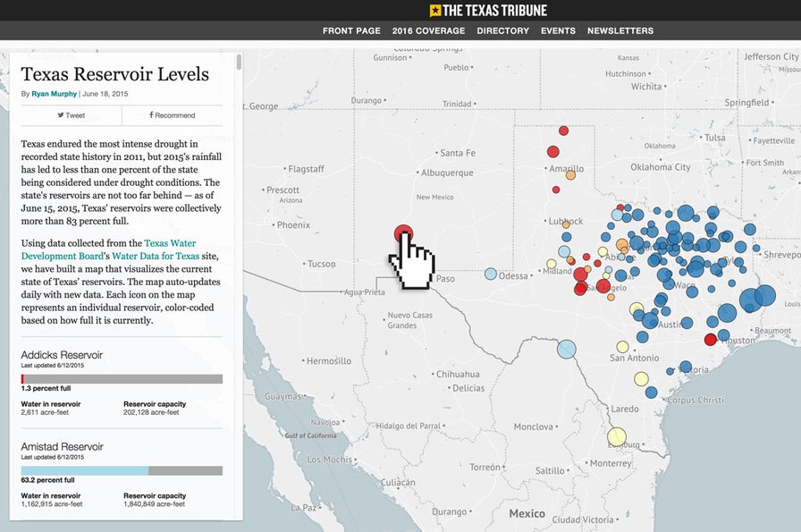801x532 pixels.
Task: Select the Addicks Reservoir heading
Action: [62, 355]
